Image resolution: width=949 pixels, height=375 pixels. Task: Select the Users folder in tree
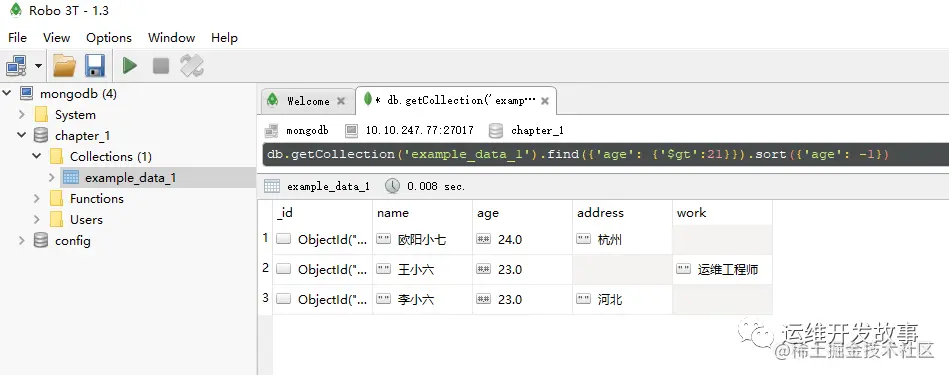(x=86, y=220)
